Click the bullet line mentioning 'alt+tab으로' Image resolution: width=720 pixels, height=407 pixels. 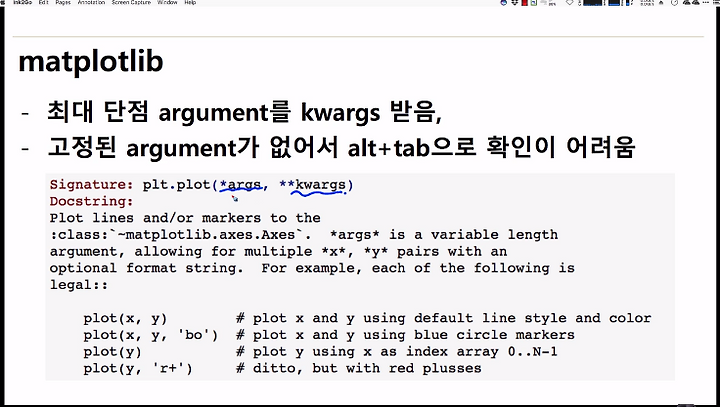pyautogui.click(x=341, y=147)
